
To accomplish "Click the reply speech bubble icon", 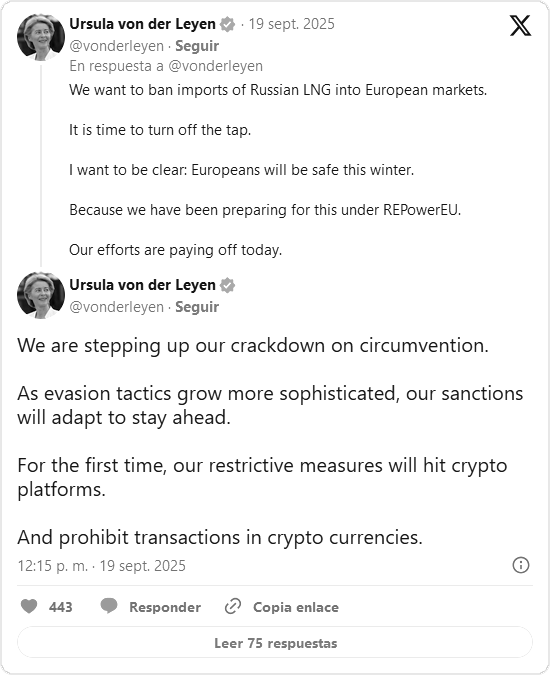I will coord(109,606).
